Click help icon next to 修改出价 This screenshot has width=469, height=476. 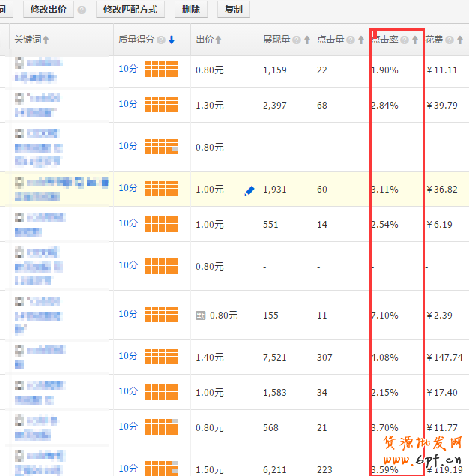point(82,10)
